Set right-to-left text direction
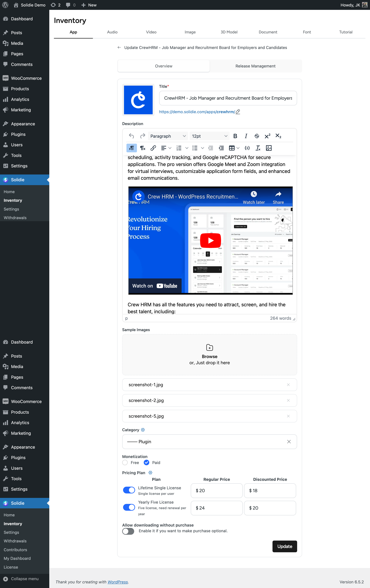The width and height of the screenshot is (370, 588). pyautogui.click(x=142, y=148)
